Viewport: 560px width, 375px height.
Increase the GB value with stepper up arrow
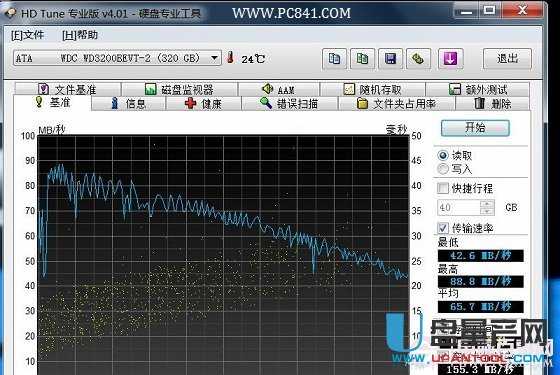click(x=487, y=204)
